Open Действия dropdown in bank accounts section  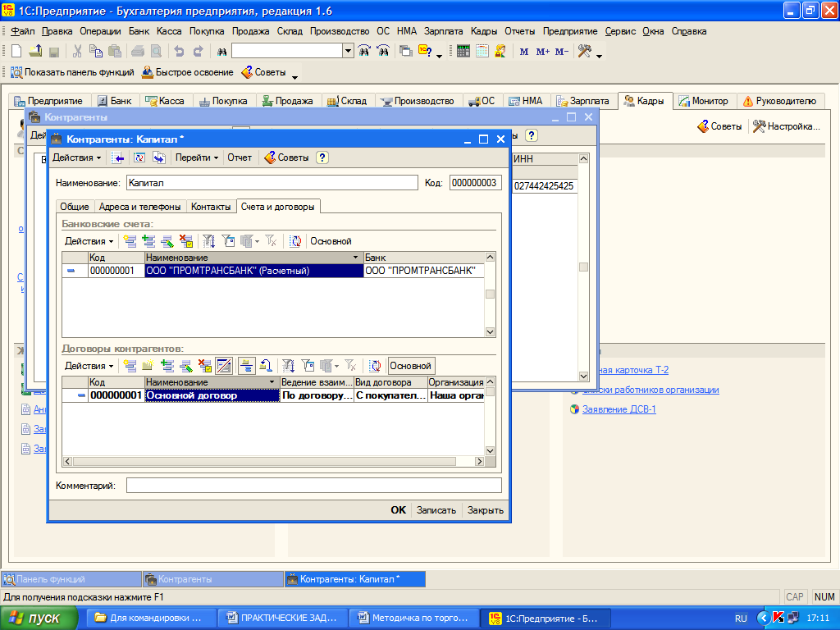89,241
